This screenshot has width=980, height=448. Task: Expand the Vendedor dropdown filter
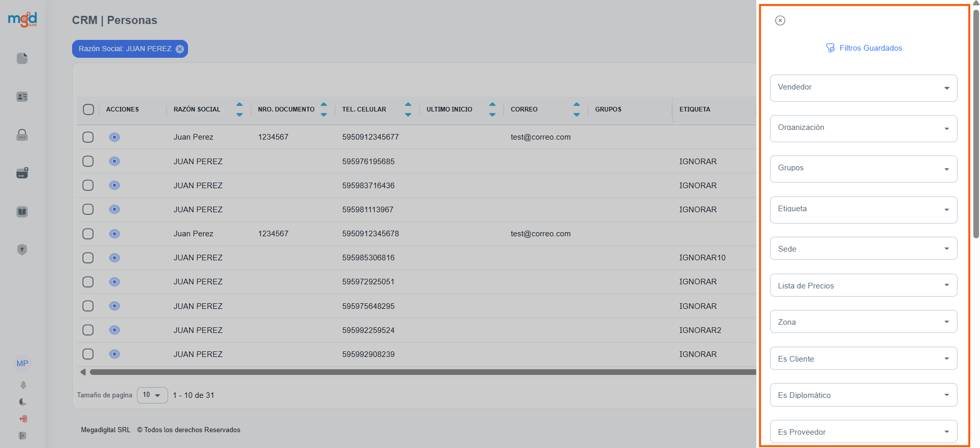pos(863,88)
